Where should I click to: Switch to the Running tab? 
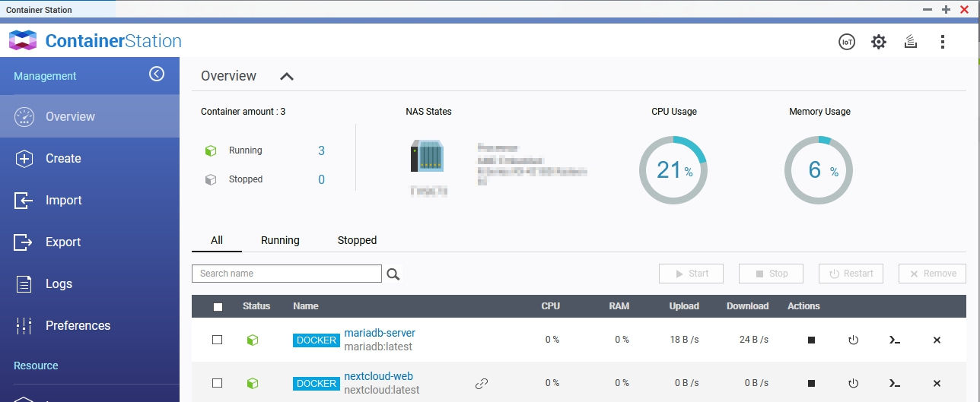[280, 240]
